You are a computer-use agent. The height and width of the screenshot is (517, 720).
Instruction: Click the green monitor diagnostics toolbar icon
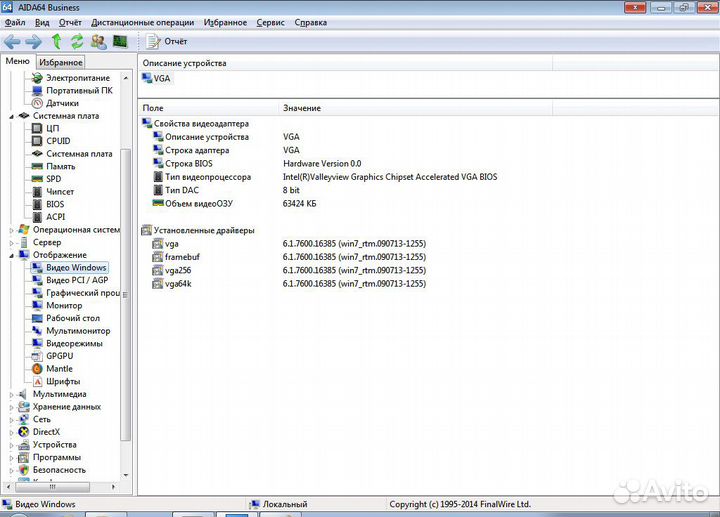(120, 42)
